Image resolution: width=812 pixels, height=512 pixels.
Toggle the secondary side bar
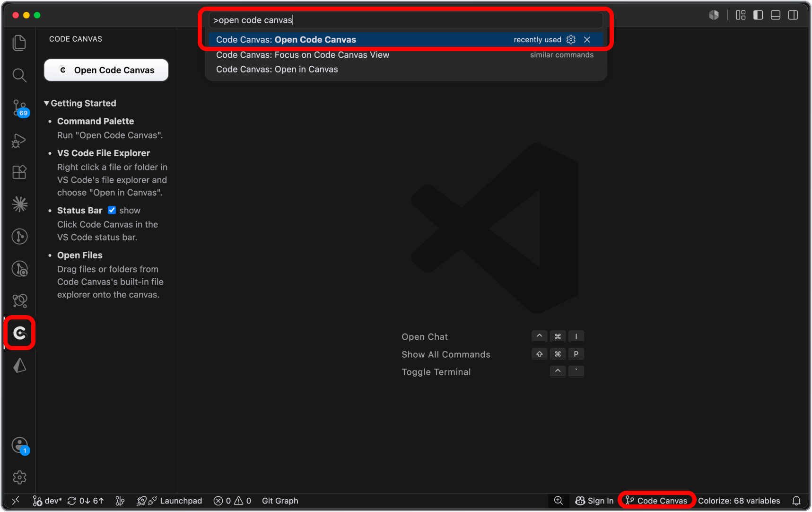(793, 15)
